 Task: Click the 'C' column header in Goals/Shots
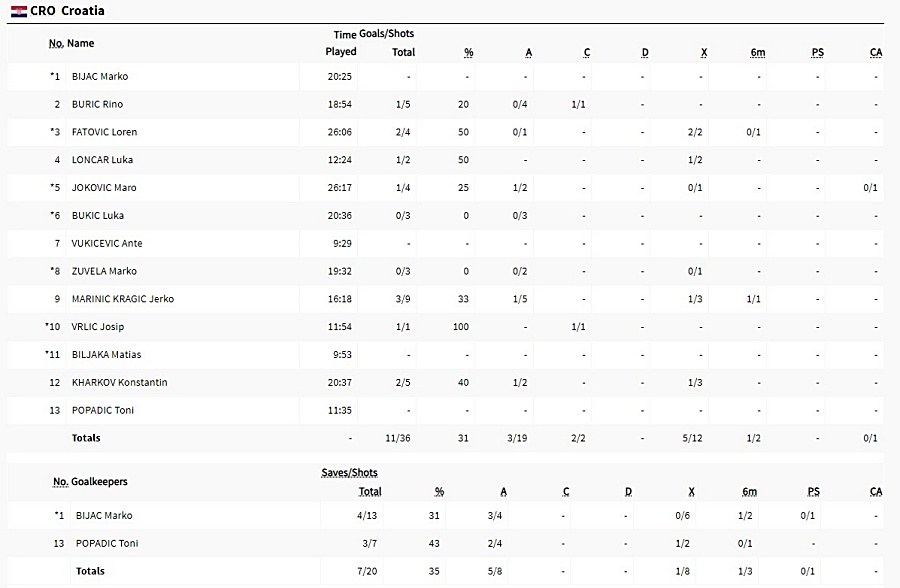(x=587, y=52)
